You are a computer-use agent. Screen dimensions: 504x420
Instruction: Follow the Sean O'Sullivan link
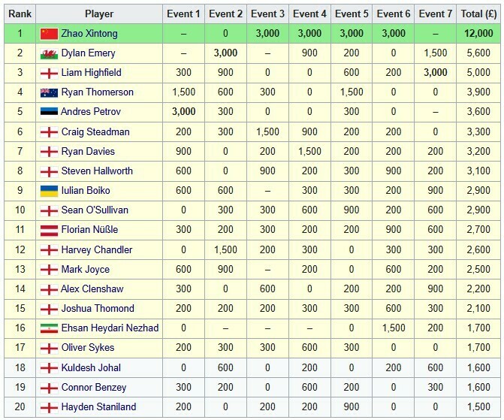(95, 210)
